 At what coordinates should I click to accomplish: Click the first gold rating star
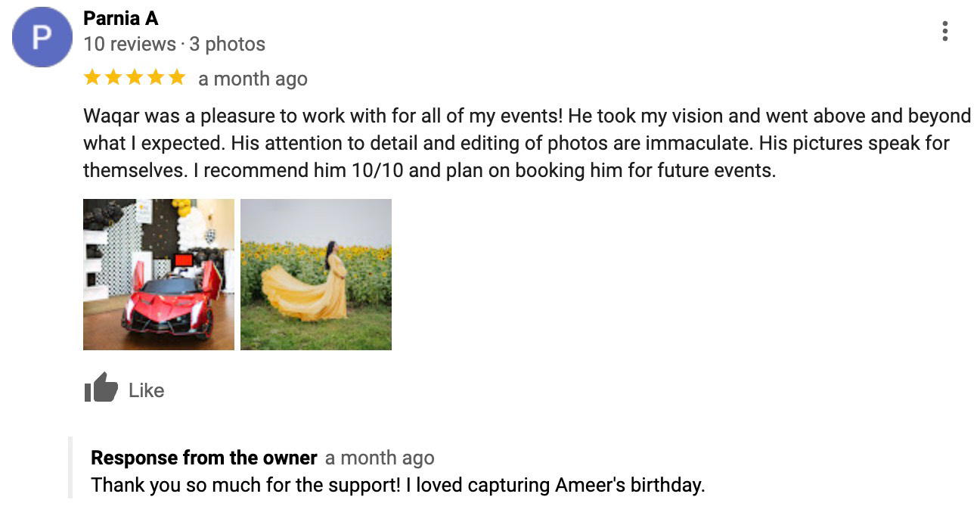click(92, 77)
